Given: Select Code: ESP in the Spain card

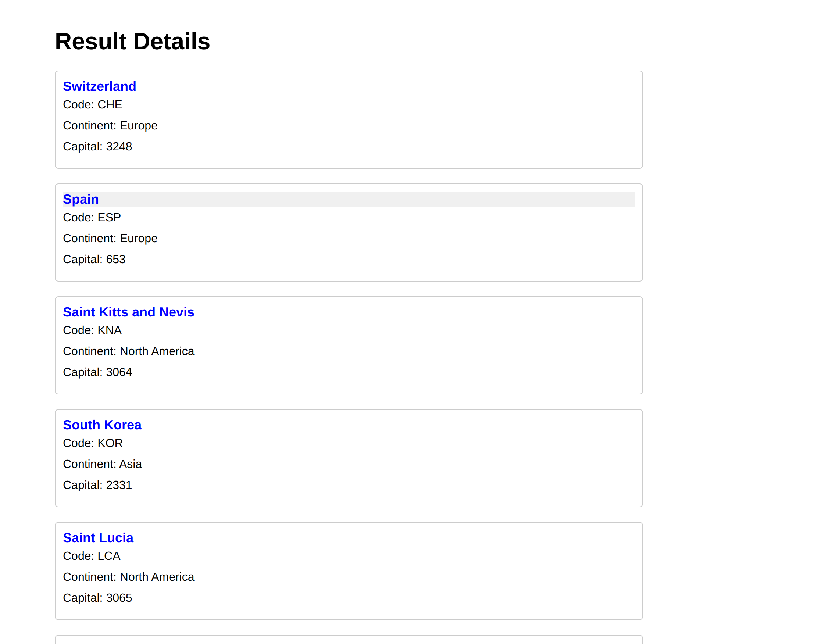Looking at the screenshot, I should pos(92,217).
